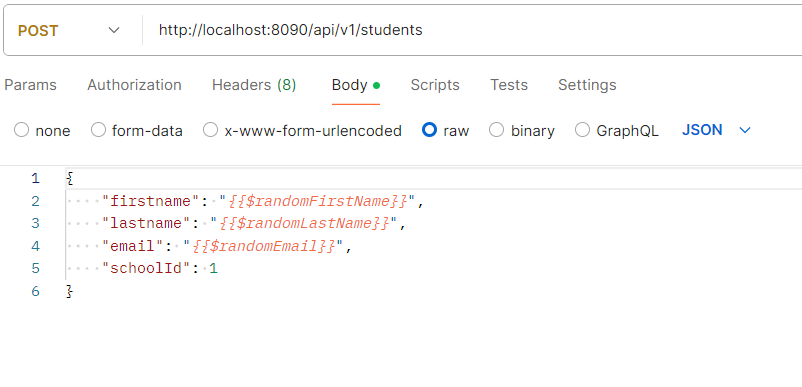Open the Tests tab

[x=508, y=85]
